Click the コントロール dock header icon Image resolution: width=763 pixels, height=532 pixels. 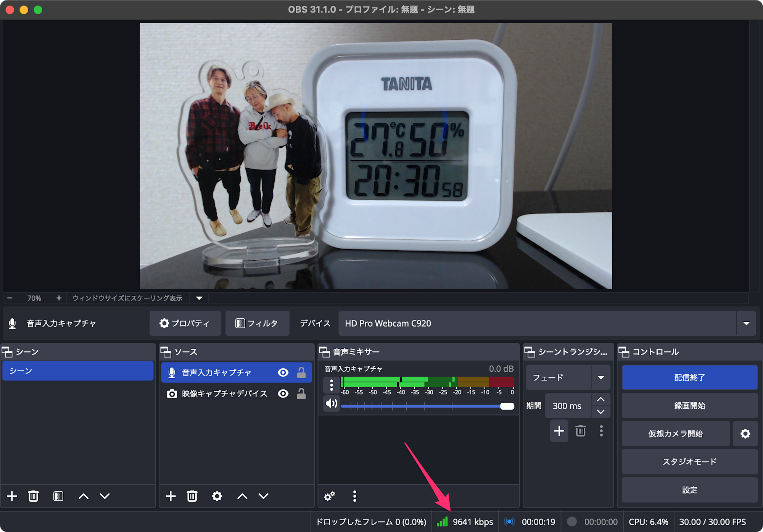pyautogui.click(x=624, y=351)
